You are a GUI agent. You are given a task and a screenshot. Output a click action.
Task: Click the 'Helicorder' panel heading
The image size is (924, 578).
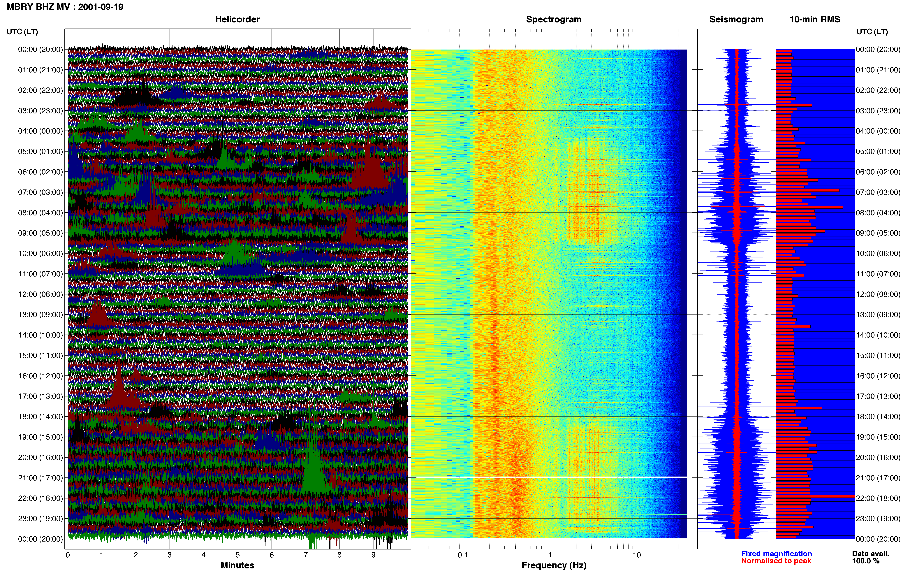click(237, 20)
